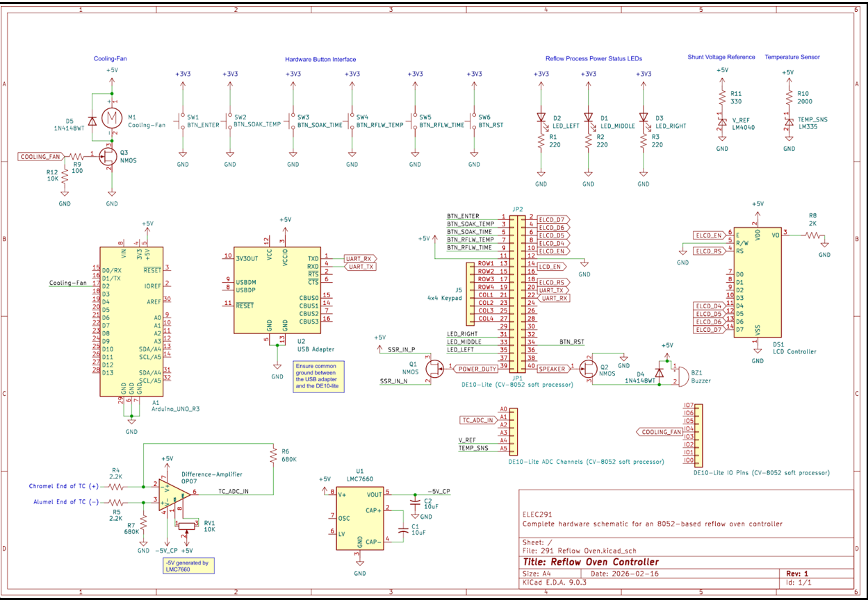Click the COOLING_FAN flag next to IO3
Screen dimensions: 868x600
tap(660, 432)
